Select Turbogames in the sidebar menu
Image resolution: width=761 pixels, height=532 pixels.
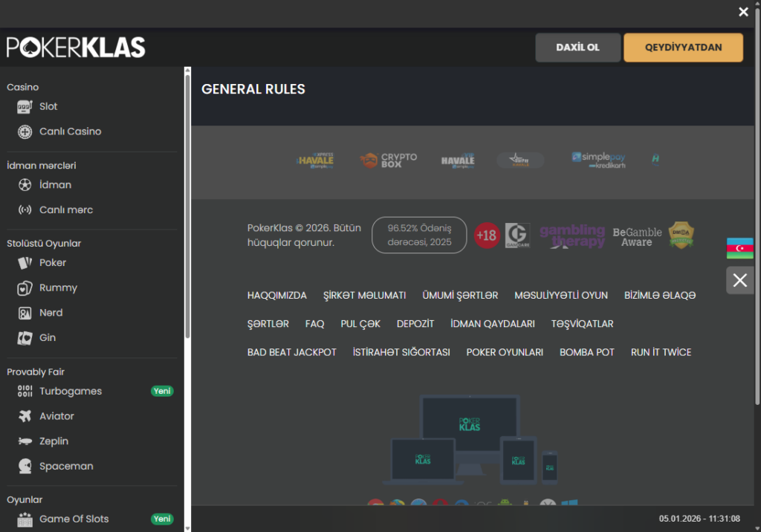pos(71,392)
